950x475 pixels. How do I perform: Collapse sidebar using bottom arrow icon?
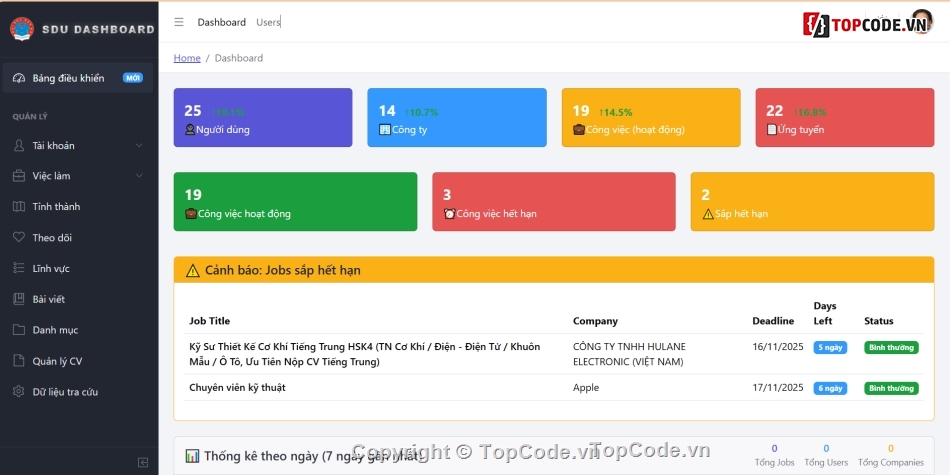(143, 462)
